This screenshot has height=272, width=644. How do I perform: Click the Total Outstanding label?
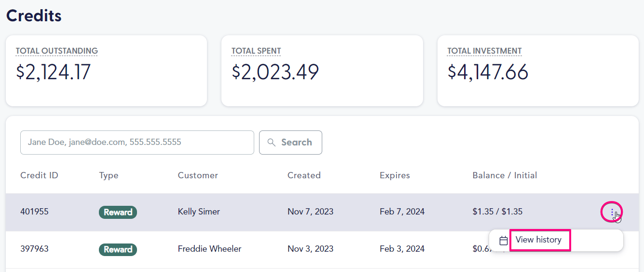click(x=57, y=51)
